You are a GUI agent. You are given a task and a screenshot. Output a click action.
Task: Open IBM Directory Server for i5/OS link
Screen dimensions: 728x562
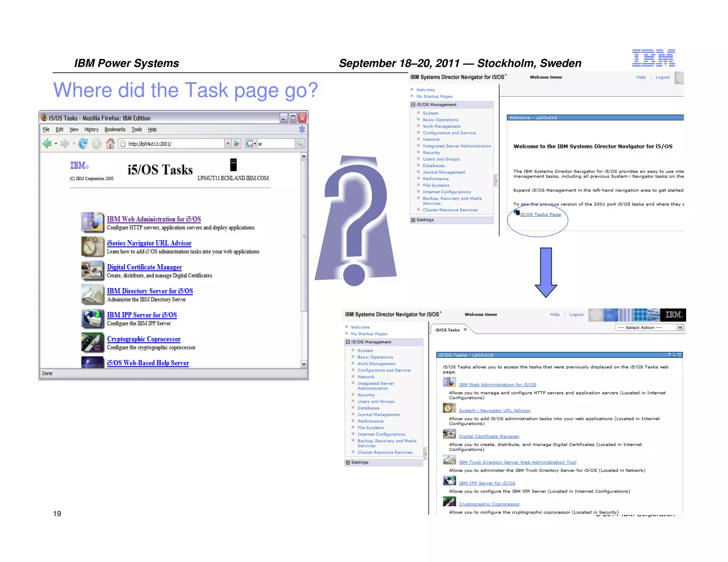[150, 291]
